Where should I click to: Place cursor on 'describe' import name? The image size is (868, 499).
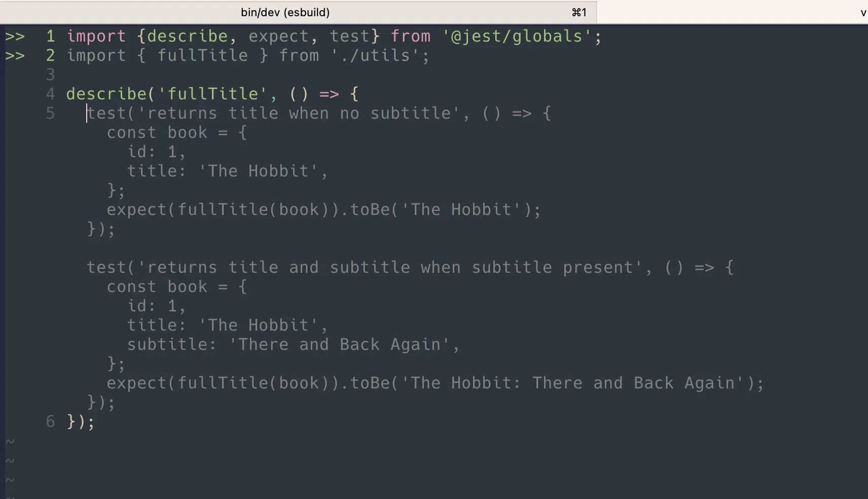pos(187,37)
